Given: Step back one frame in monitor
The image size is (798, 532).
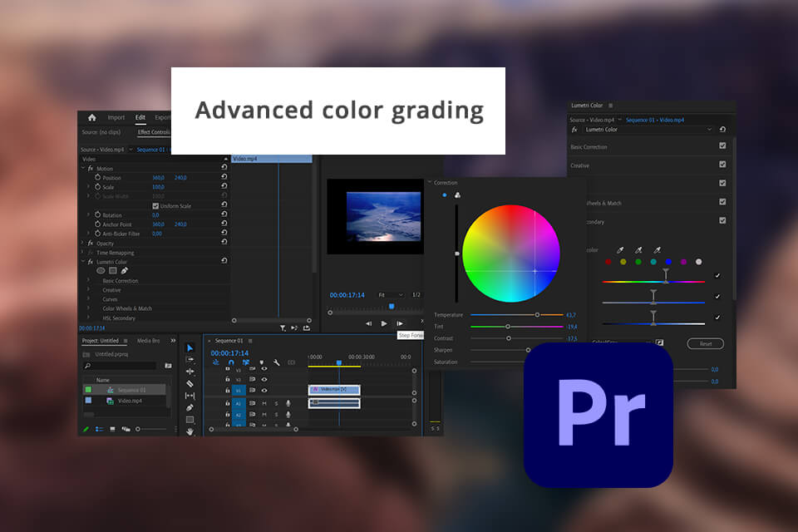Looking at the screenshot, I should pyautogui.click(x=368, y=323).
